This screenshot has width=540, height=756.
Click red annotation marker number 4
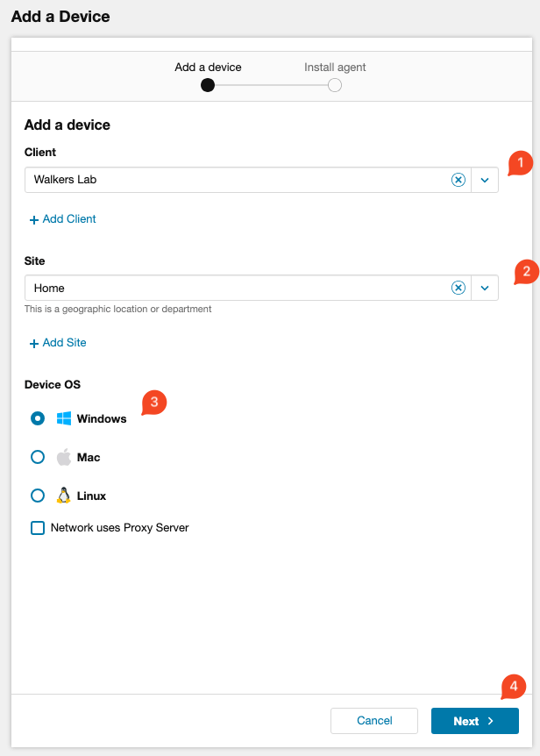coord(514,686)
